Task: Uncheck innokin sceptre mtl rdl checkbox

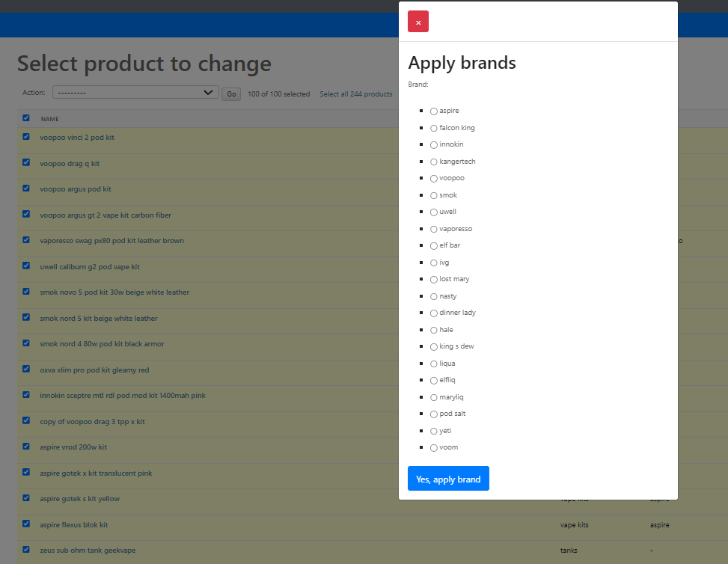Action: tap(26, 394)
